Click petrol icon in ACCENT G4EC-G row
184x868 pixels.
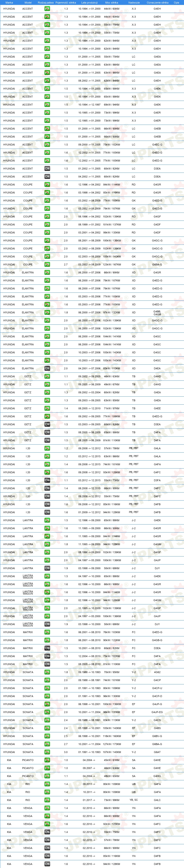click(x=47, y=145)
